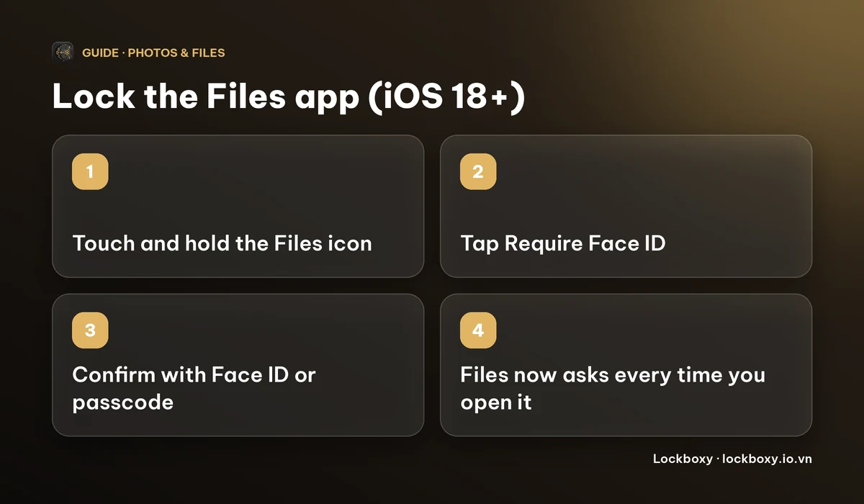Click 'Confirm with Face ID or passcode' text
The height and width of the screenshot is (504, 864).
click(x=194, y=388)
